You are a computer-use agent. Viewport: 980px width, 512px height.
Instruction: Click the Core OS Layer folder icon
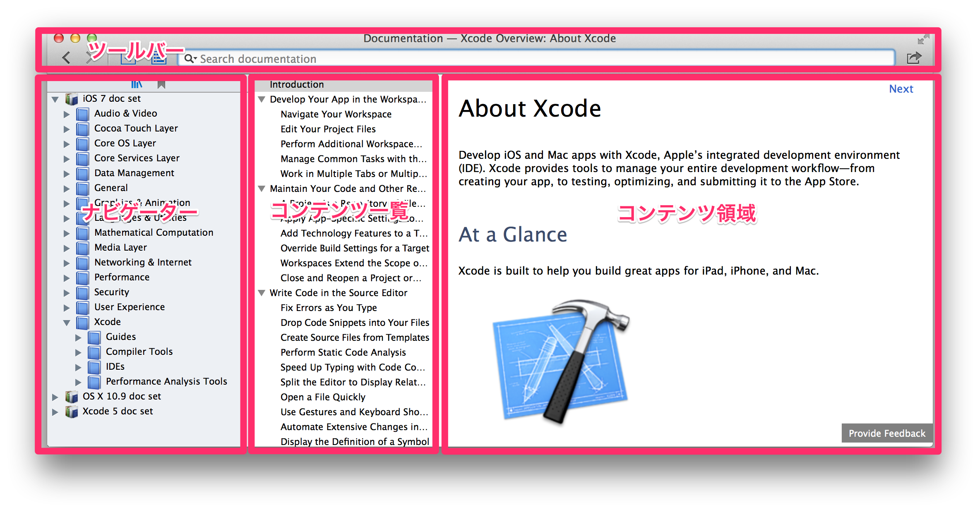click(83, 144)
